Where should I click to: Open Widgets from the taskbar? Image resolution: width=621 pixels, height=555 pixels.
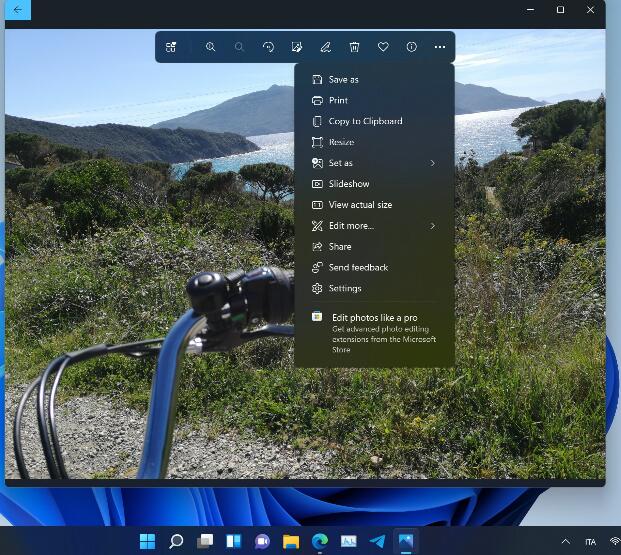(234, 542)
